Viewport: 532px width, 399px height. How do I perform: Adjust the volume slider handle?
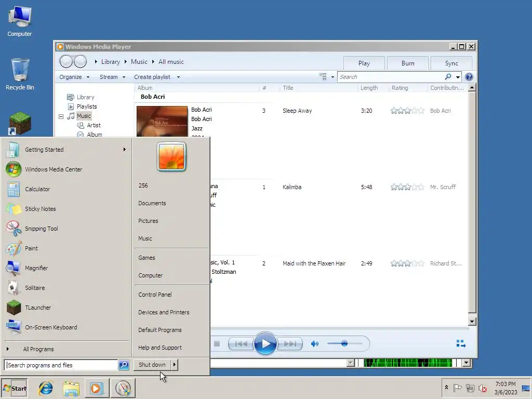pos(344,343)
